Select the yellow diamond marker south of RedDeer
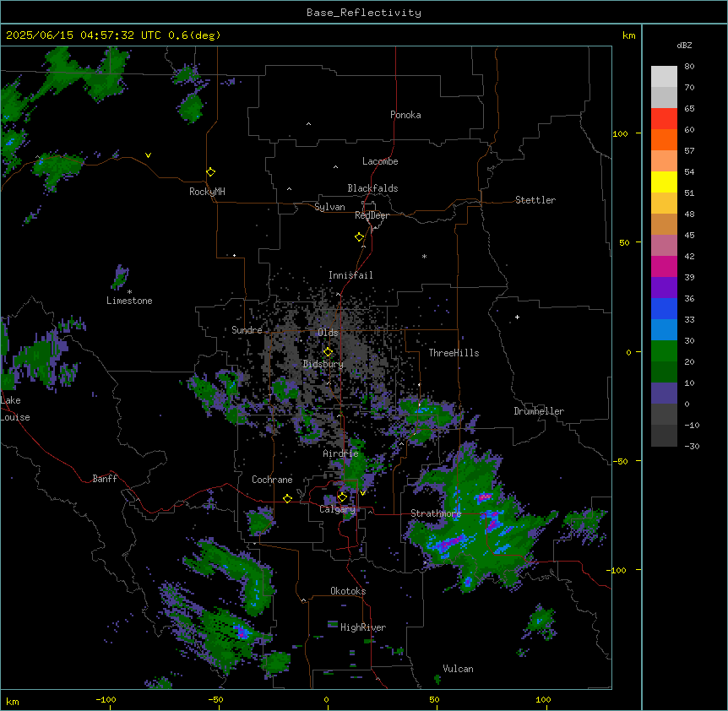The height and width of the screenshot is (711, 728). coord(360,237)
